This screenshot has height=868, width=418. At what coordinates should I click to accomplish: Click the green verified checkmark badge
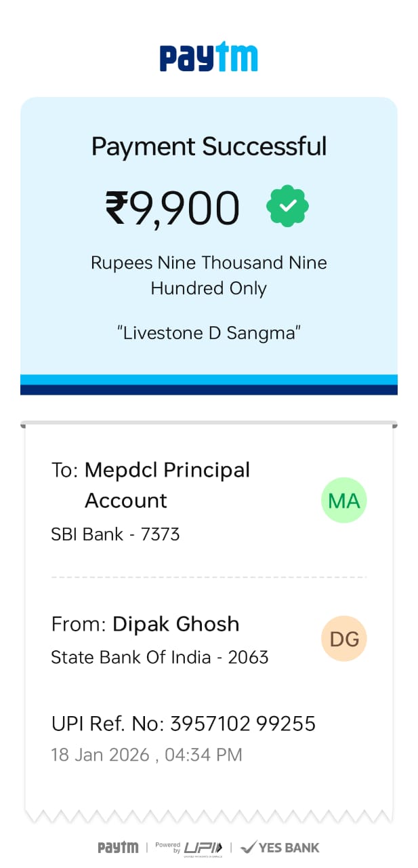288,206
